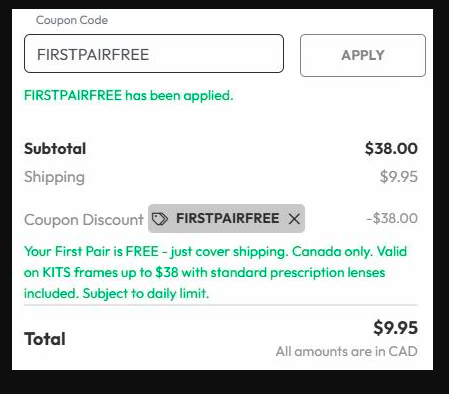
Task: Click the Coupon Discount label
Action: click(x=84, y=220)
